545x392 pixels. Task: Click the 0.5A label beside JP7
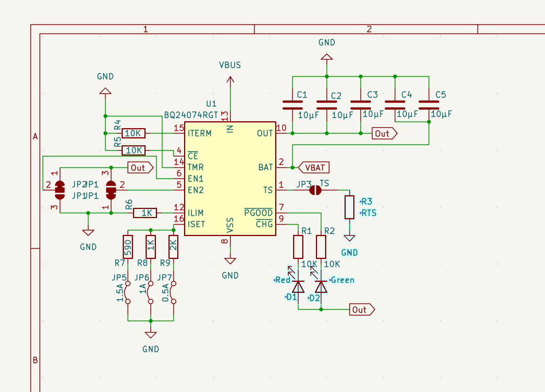coord(165,293)
